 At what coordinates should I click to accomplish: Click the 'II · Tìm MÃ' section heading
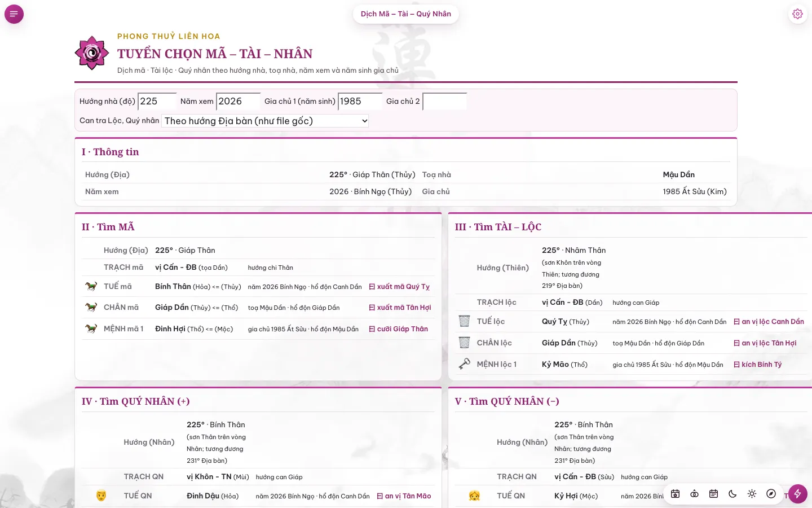coord(108,227)
